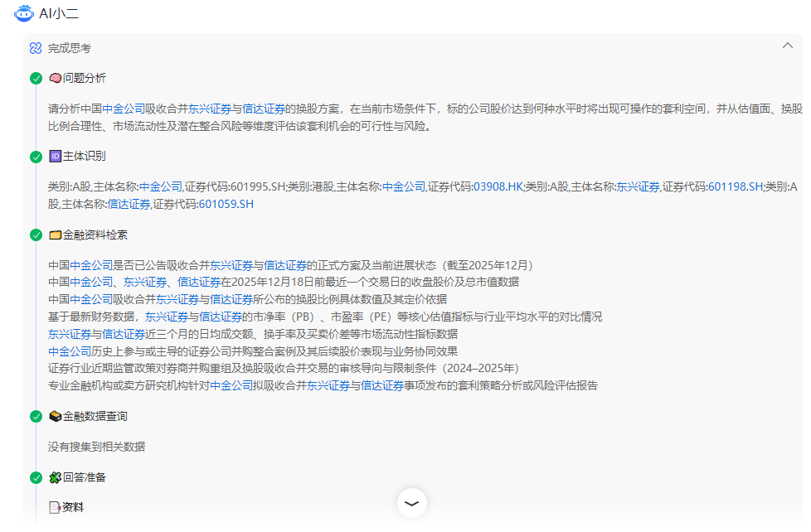Open 东兴证券 link in the 套利策略分析 row
The width and height of the screenshot is (811, 532).
tap(328, 385)
